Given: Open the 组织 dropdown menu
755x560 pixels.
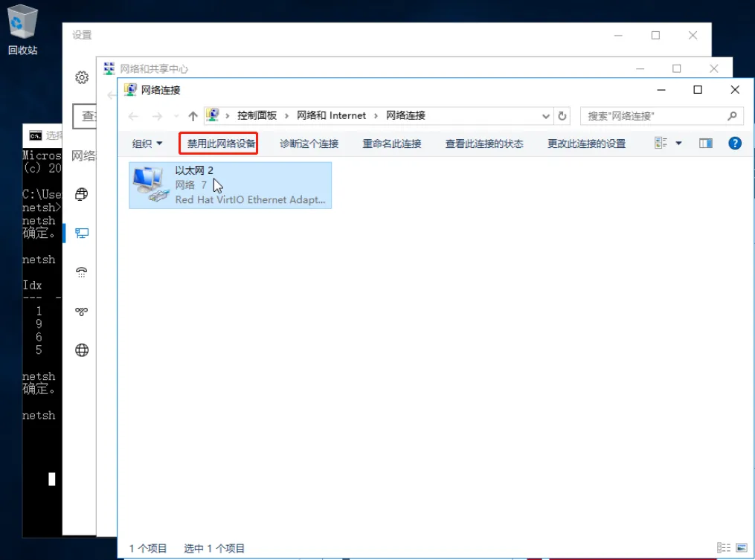Looking at the screenshot, I should 147,143.
